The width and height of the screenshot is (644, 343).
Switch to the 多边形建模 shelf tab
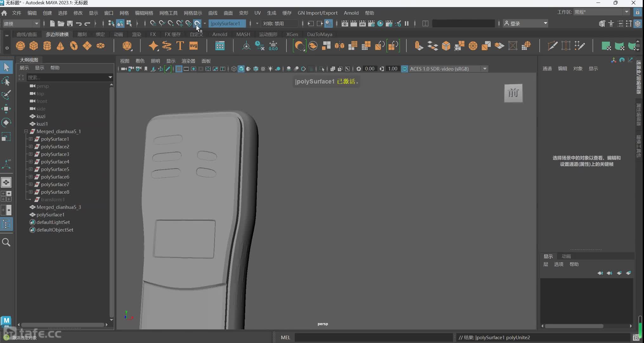[x=57, y=34]
